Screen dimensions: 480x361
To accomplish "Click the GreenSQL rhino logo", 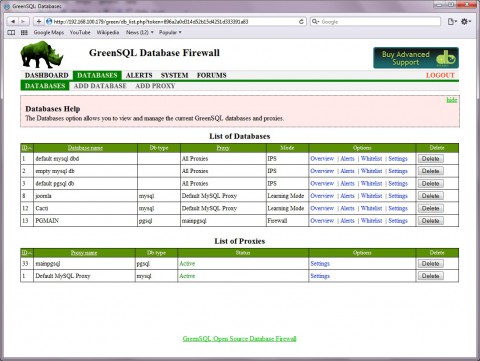I will pos(42,54).
